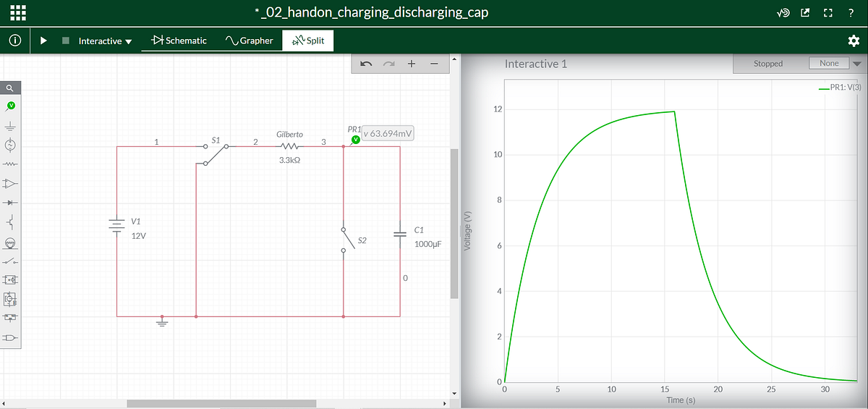The height and width of the screenshot is (409, 868).
Task: Click the scroll down arrow on schematic
Action: point(454,394)
